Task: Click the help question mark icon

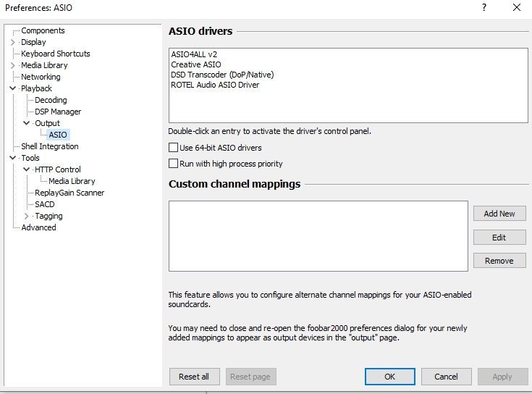Action: 484,7
